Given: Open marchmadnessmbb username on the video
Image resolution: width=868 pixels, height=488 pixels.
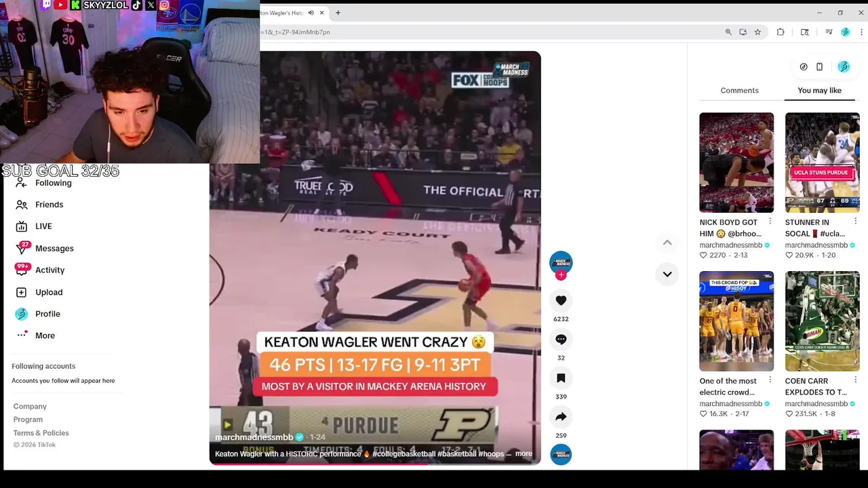Looking at the screenshot, I should pyautogui.click(x=254, y=437).
